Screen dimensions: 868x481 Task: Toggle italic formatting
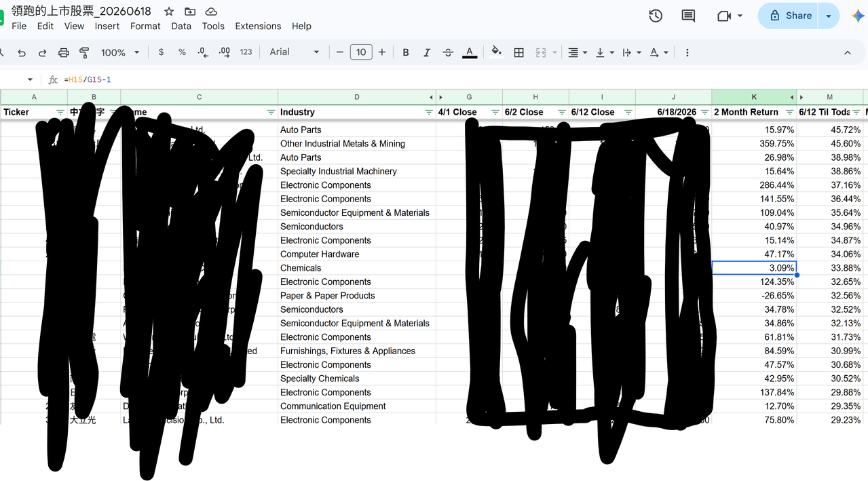427,52
